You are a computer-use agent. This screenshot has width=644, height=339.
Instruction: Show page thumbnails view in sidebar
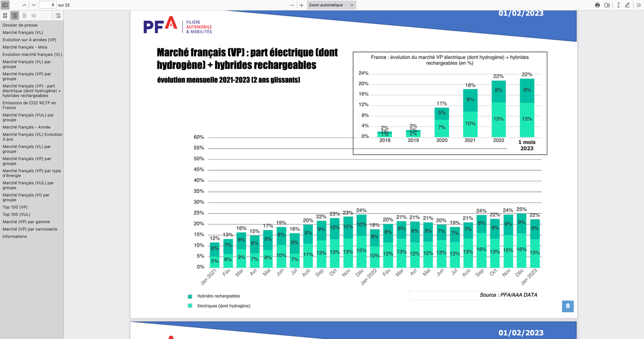point(5,16)
